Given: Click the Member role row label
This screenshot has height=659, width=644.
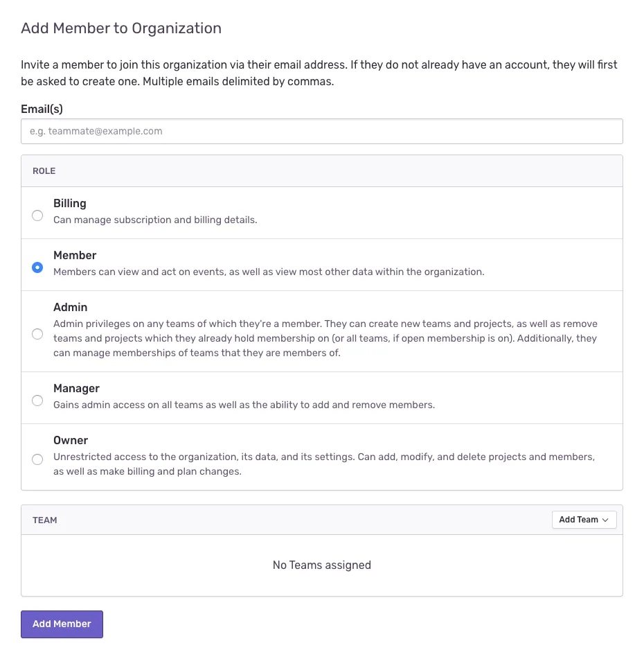Looking at the screenshot, I should tap(75, 255).
